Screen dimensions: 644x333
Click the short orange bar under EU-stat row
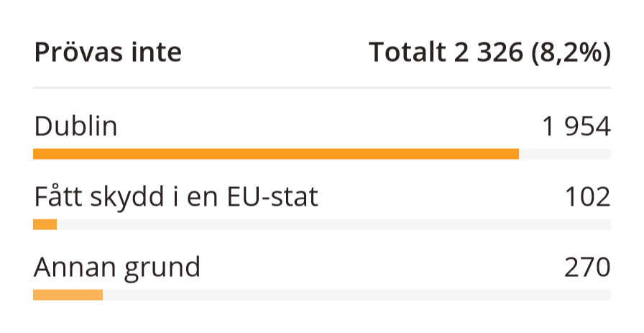click(45, 224)
